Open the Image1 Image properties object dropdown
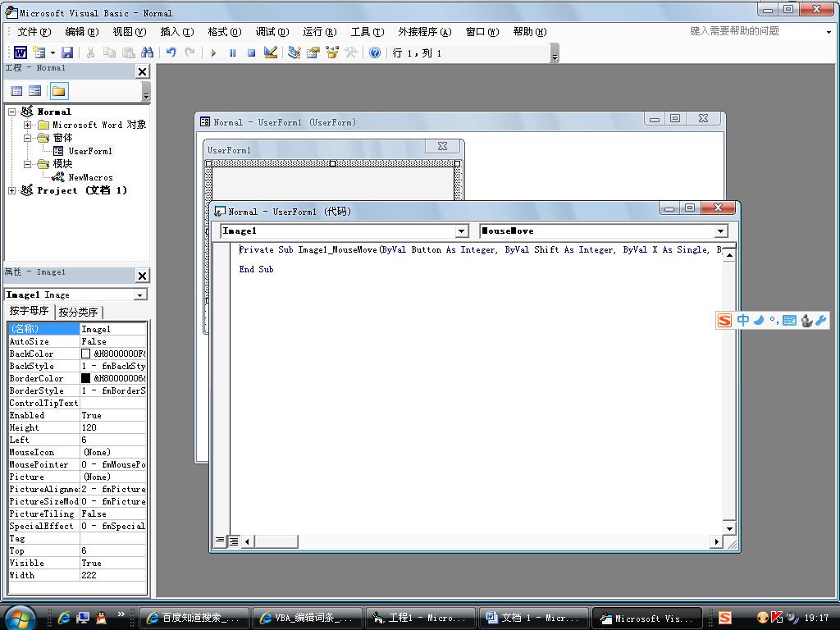 pos(140,295)
